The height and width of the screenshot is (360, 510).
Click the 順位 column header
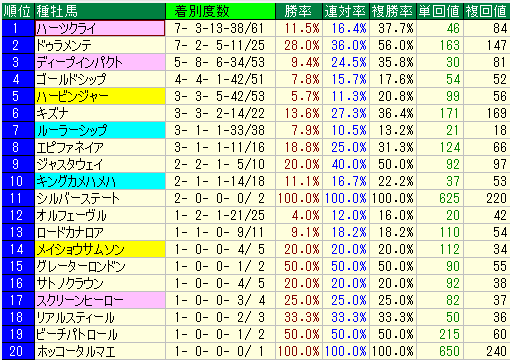pyautogui.click(x=18, y=11)
